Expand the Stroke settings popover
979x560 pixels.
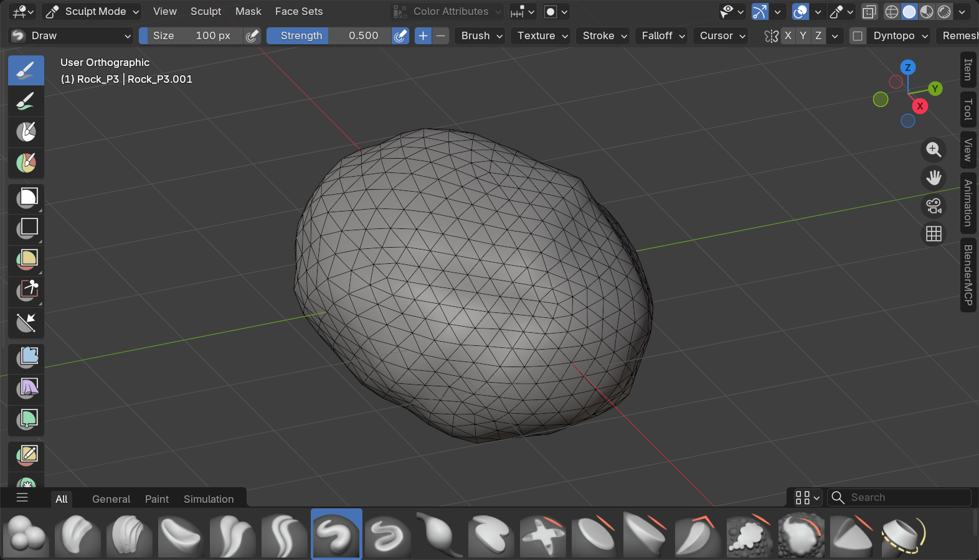click(x=605, y=36)
